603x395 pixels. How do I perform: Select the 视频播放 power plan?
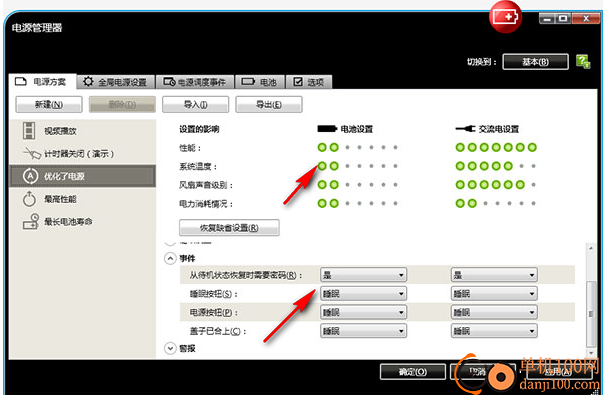click(82, 131)
